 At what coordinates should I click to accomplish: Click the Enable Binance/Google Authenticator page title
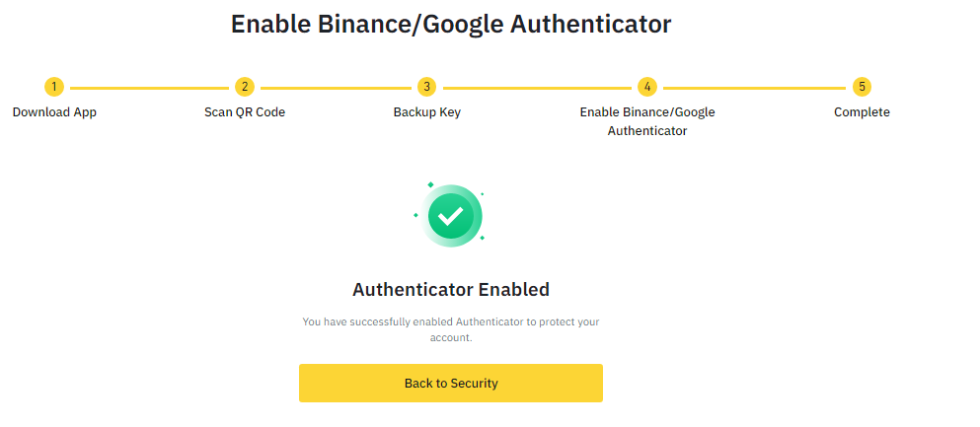pos(451,25)
